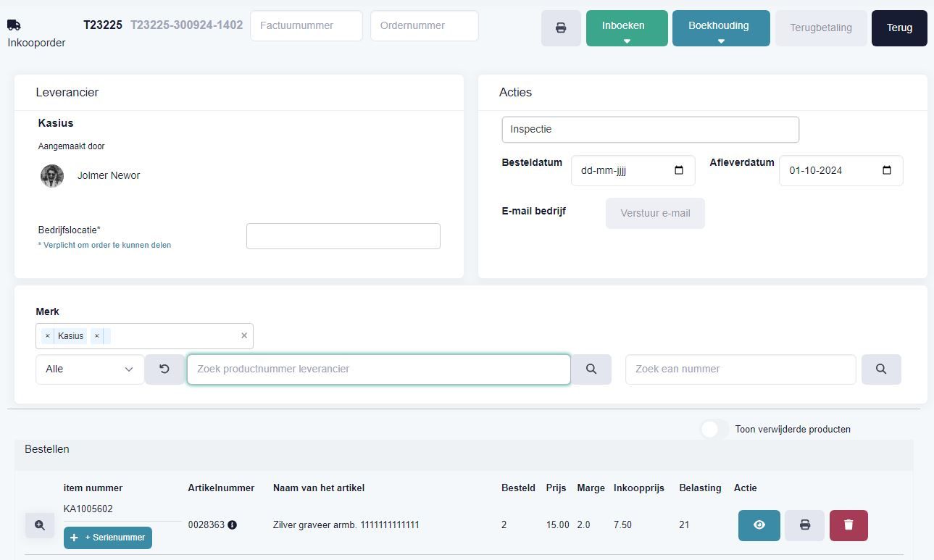Viewport: 934px width, 560px height.
Task: Clear all merk selections with the X
Action: tap(244, 335)
